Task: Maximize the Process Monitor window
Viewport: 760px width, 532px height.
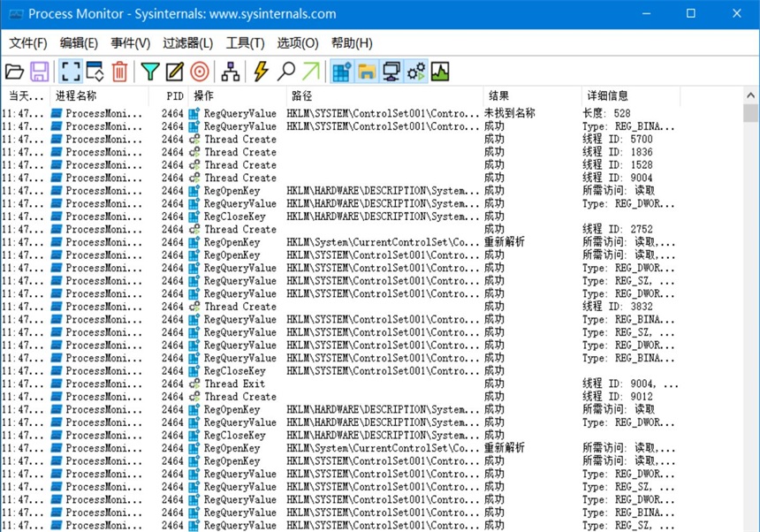Action: (691, 13)
